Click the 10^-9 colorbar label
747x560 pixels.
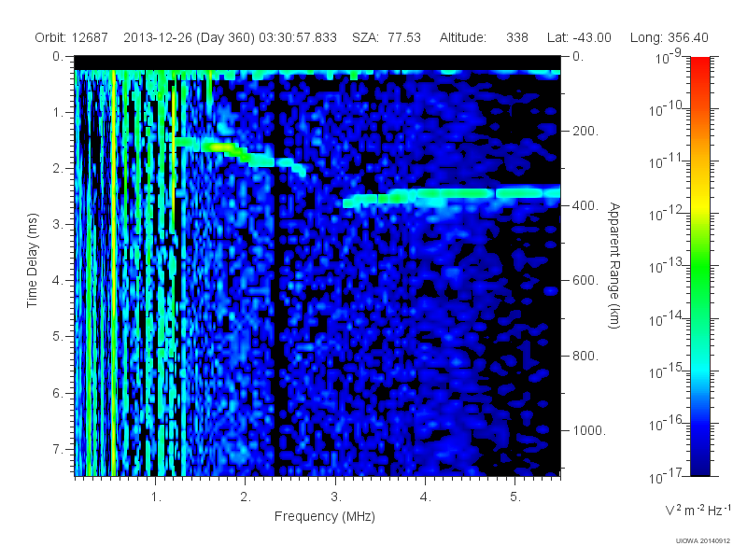coord(669,57)
